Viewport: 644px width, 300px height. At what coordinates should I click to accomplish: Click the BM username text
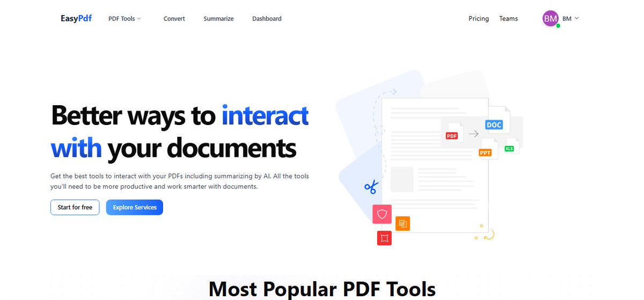[x=567, y=18]
